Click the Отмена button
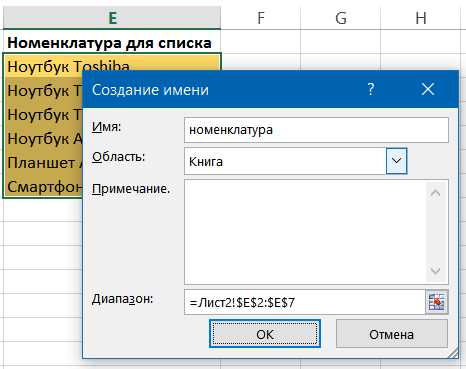Viewport: 466px width, 369px height. 392,334
